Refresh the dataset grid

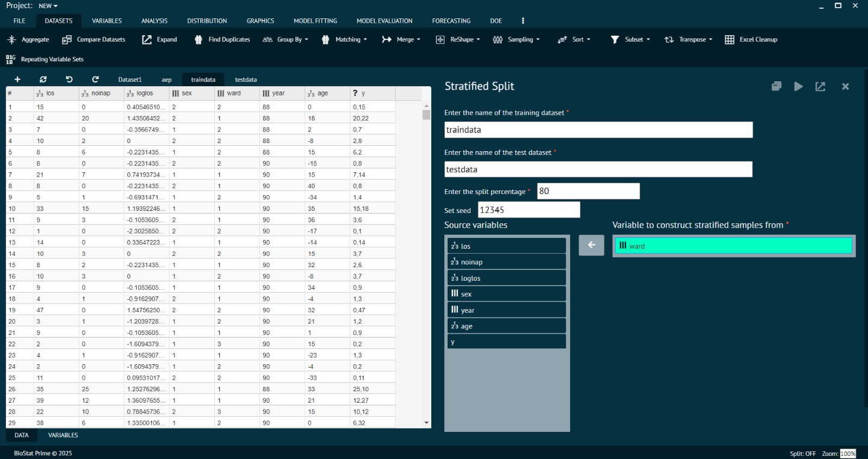click(x=43, y=80)
